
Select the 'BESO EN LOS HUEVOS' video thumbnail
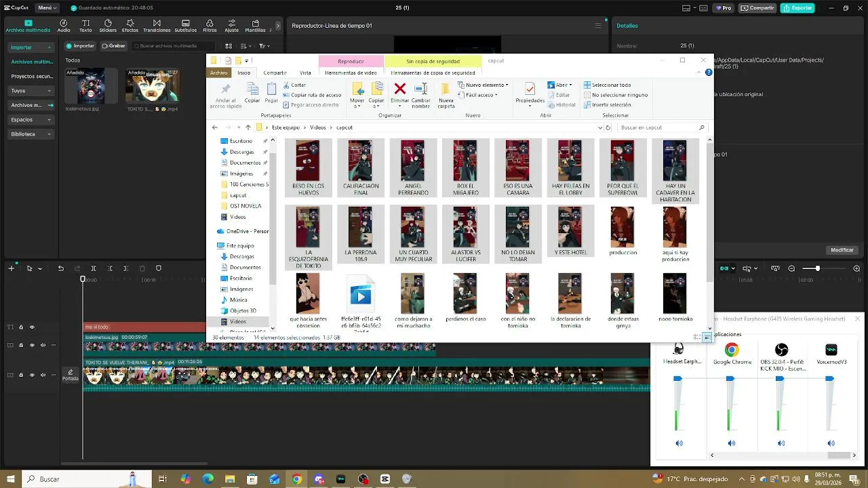click(308, 167)
